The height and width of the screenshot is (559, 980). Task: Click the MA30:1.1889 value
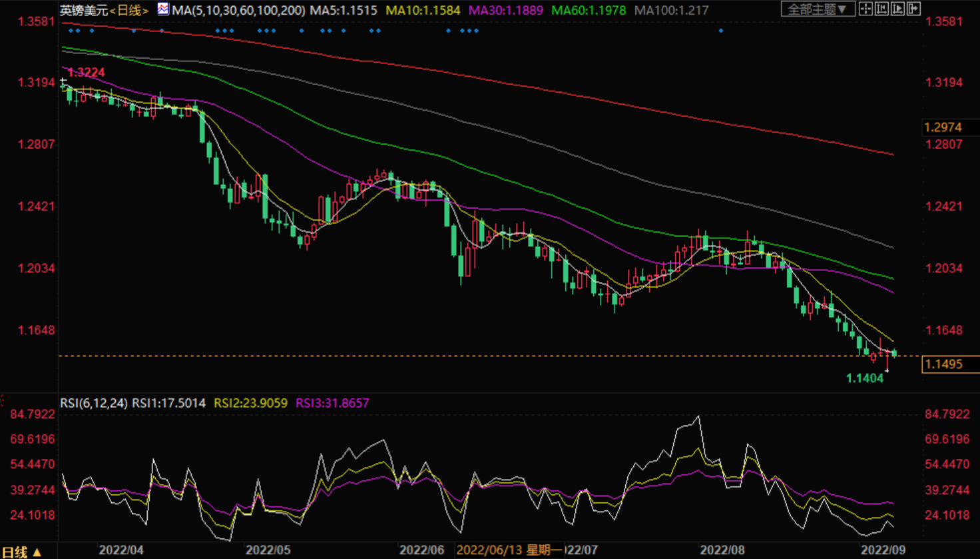coord(506,10)
